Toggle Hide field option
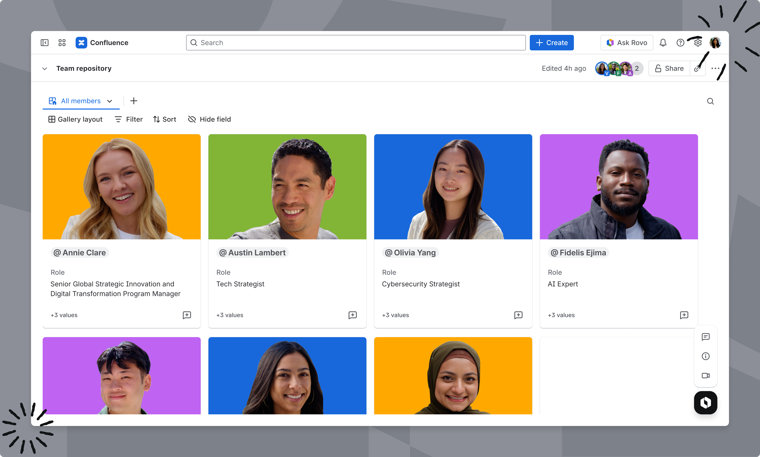The height and width of the screenshot is (457, 760). (209, 119)
